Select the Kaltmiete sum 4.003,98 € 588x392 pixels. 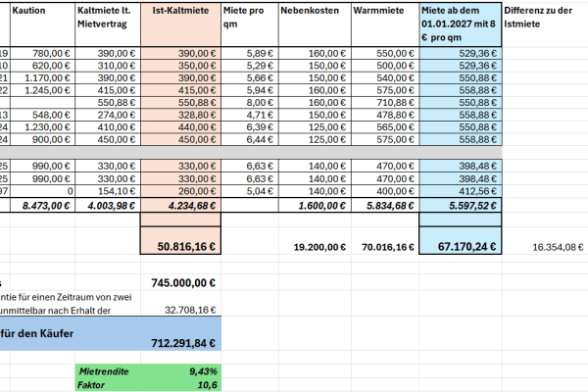point(108,205)
